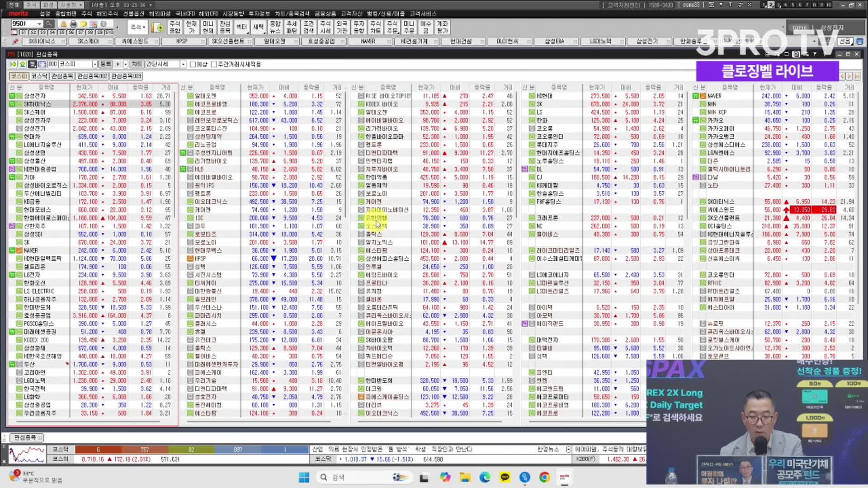Click the 관심종목 toolbar button

point(225,28)
